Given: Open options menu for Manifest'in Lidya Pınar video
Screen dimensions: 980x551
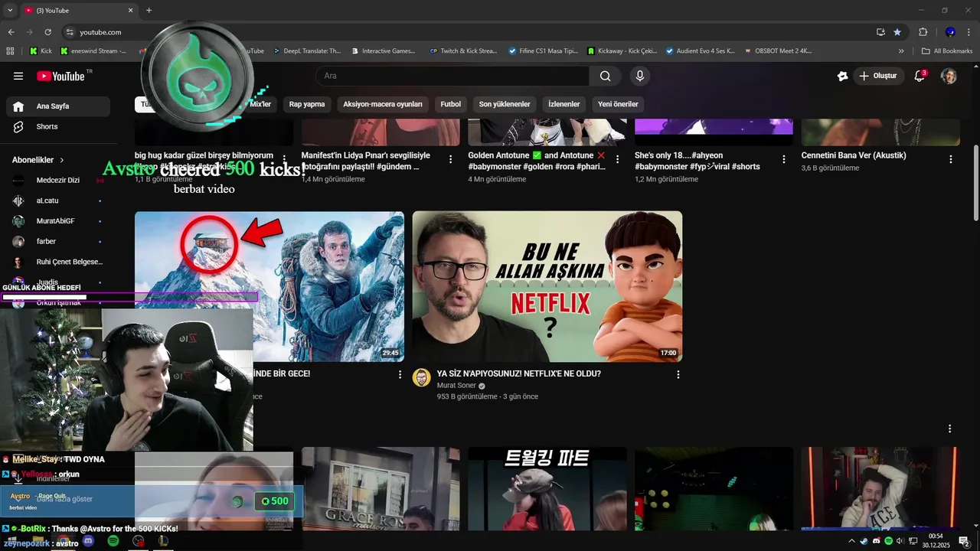Looking at the screenshot, I should tap(451, 159).
